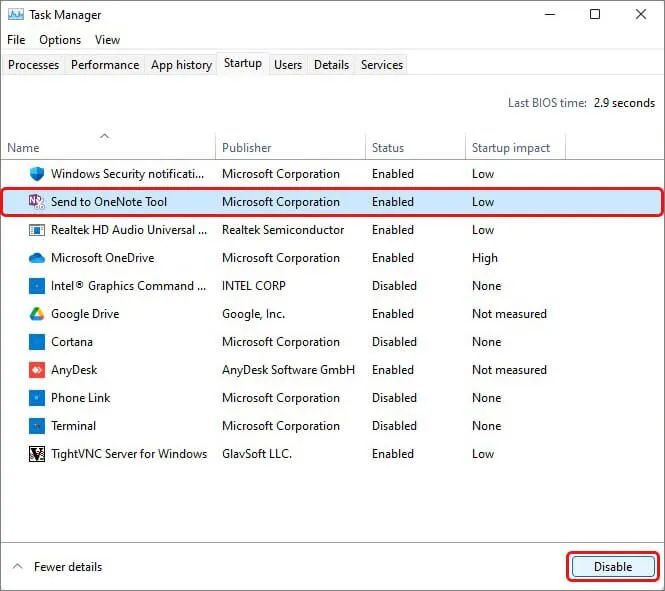
Task: Click Google, Inc. publisher cell
Action: click(x=254, y=314)
